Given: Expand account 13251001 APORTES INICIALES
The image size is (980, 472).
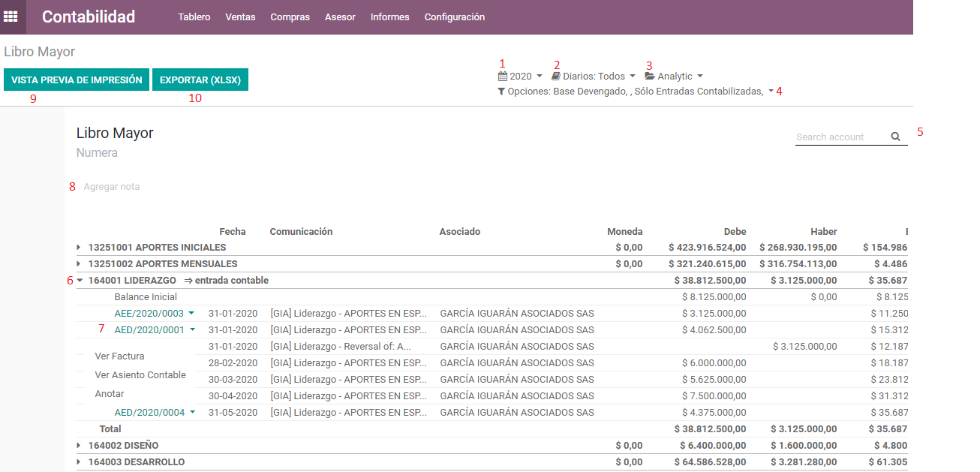Looking at the screenshot, I should point(79,247).
